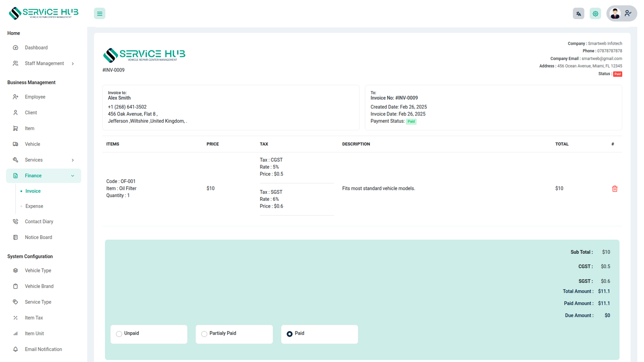The width and height of the screenshot is (644, 362).
Task: Delete the Oil Filter item with trash icon
Action: pyautogui.click(x=615, y=189)
